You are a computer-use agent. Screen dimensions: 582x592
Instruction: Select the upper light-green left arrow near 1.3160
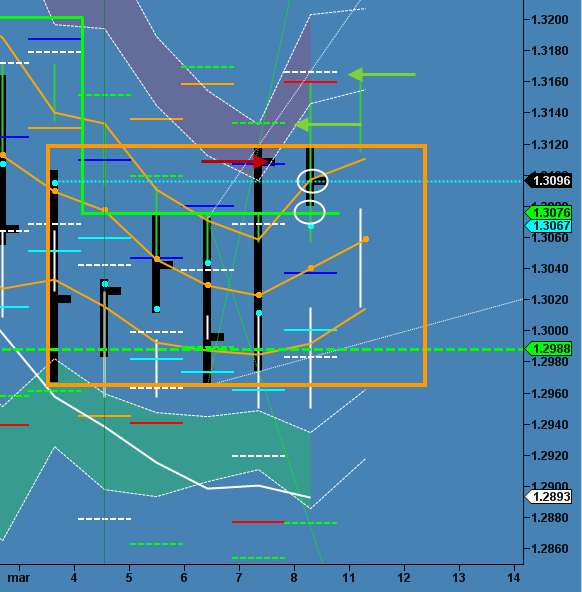pyautogui.click(x=382, y=74)
